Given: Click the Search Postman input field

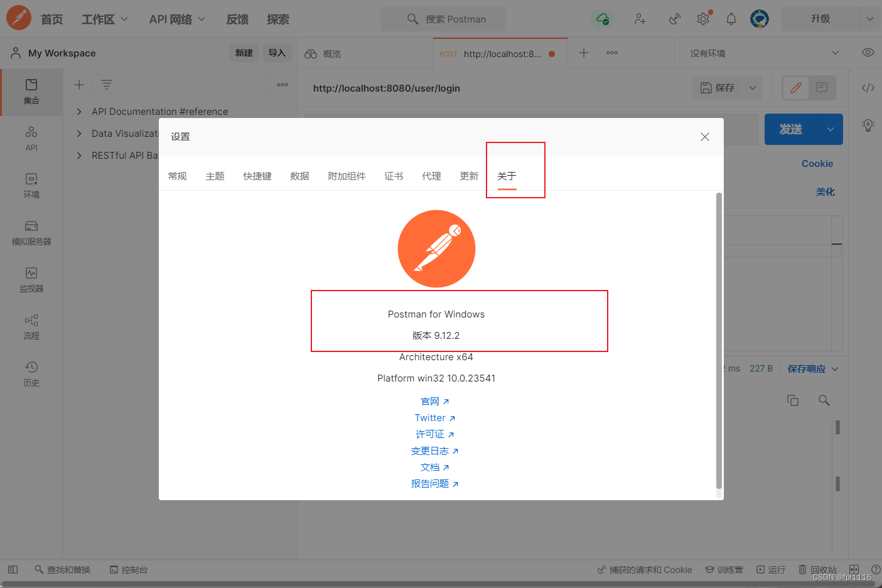Looking at the screenshot, I should (x=443, y=19).
